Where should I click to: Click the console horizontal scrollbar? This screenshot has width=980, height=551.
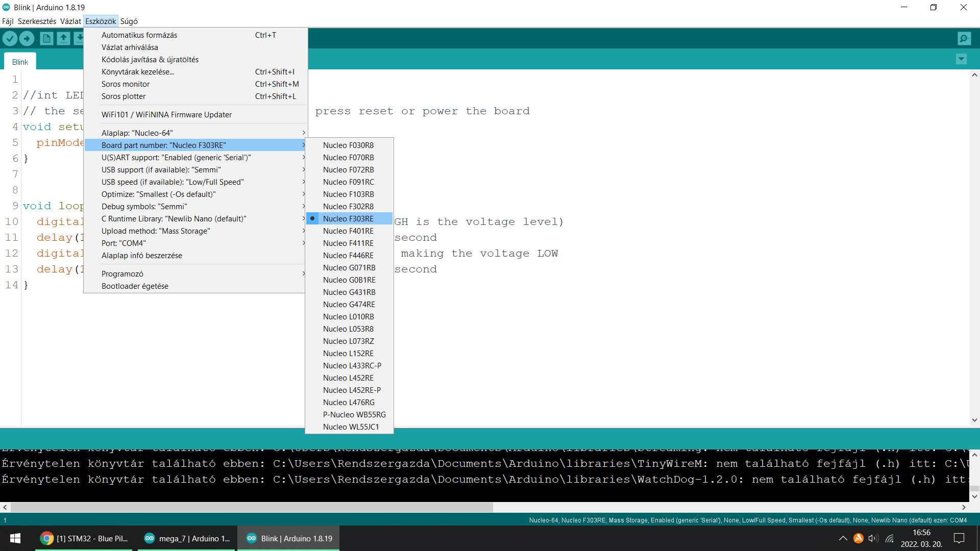[x=251, y=507]
